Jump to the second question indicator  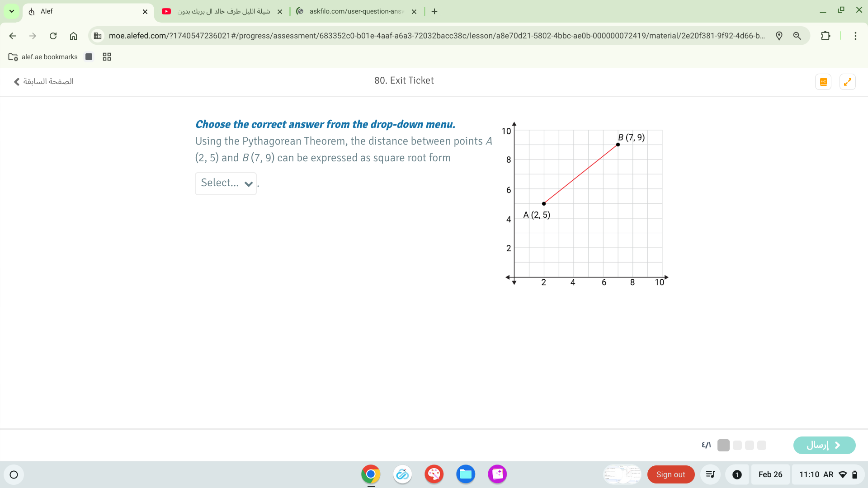[737, 445]
